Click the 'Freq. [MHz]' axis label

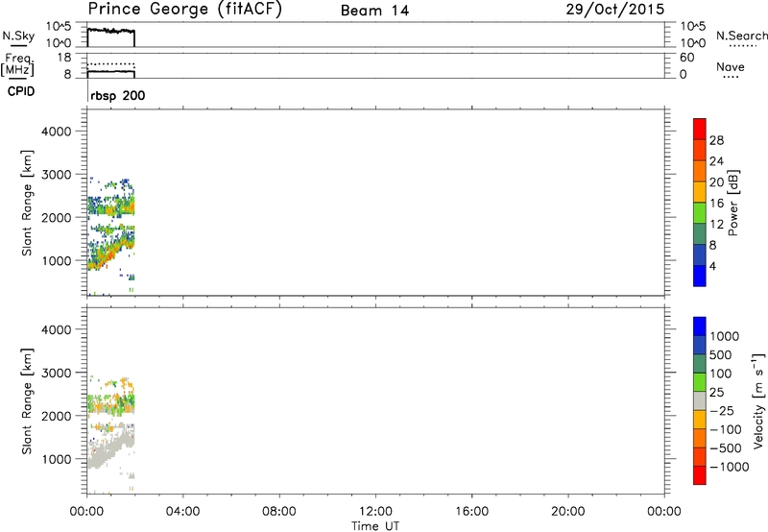tap(18, 64)
